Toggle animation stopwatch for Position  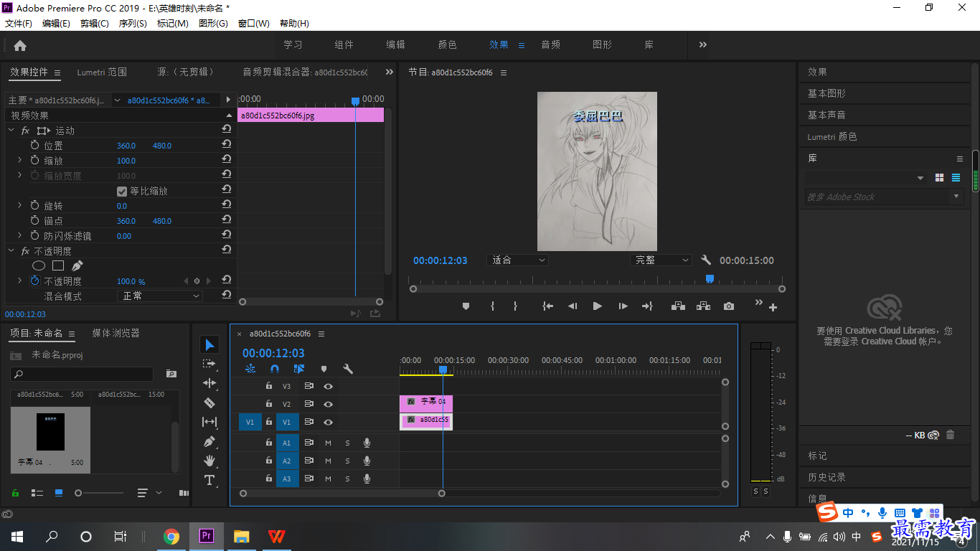click(x=34, y=145)
